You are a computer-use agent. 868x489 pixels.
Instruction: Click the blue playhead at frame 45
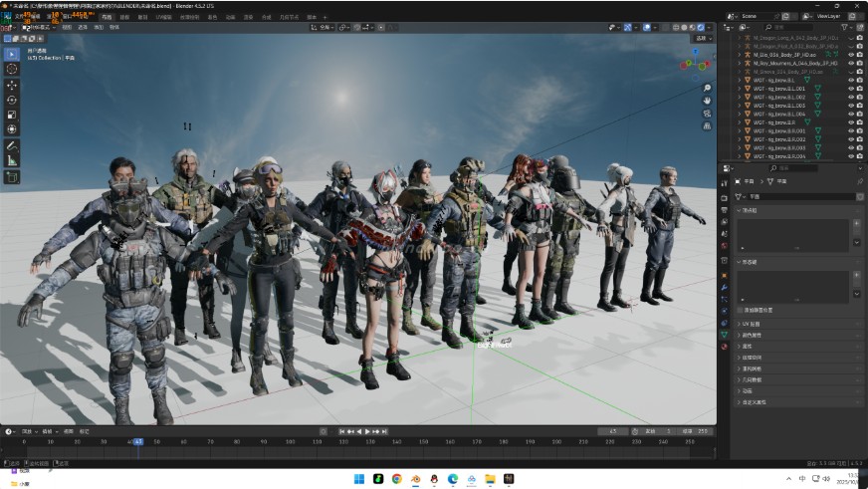coord(137,442)
